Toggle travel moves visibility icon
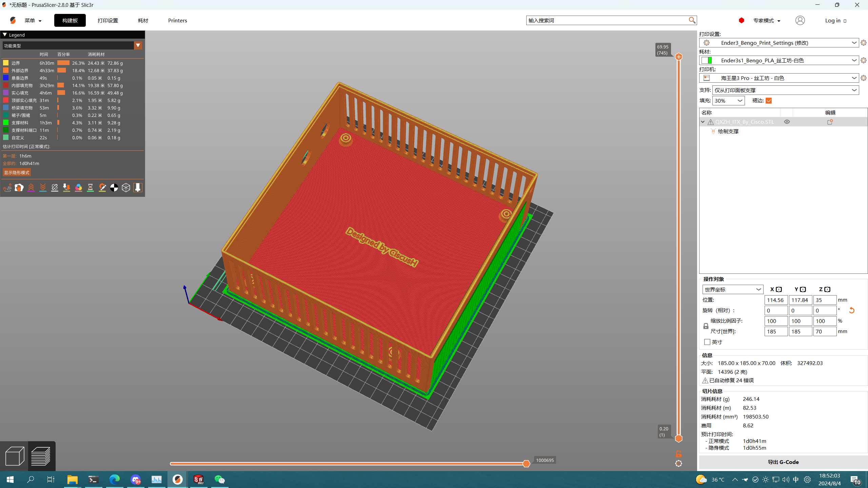This screenshot has height=488, width=868. (7, 188)
